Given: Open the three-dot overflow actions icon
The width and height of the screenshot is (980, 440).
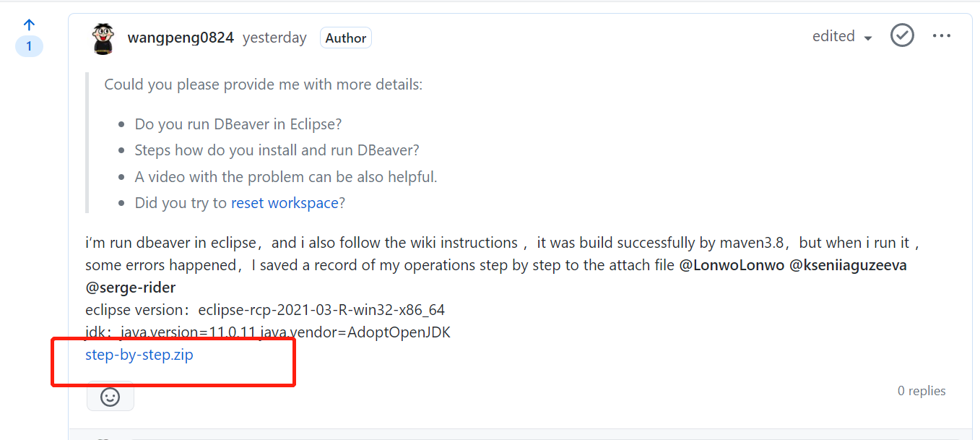Looking at the screenshot, I should 941,35.
